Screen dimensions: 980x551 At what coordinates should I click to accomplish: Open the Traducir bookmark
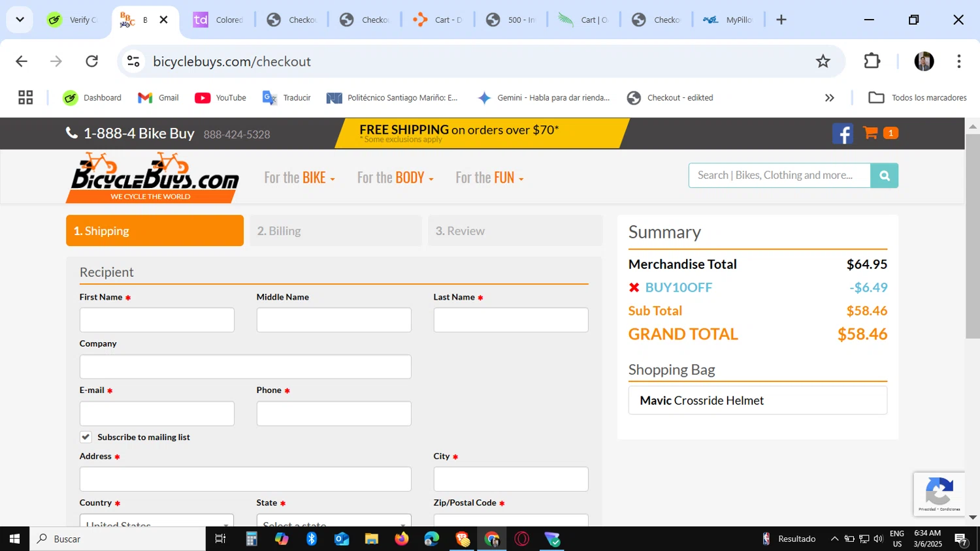[287, 98]
